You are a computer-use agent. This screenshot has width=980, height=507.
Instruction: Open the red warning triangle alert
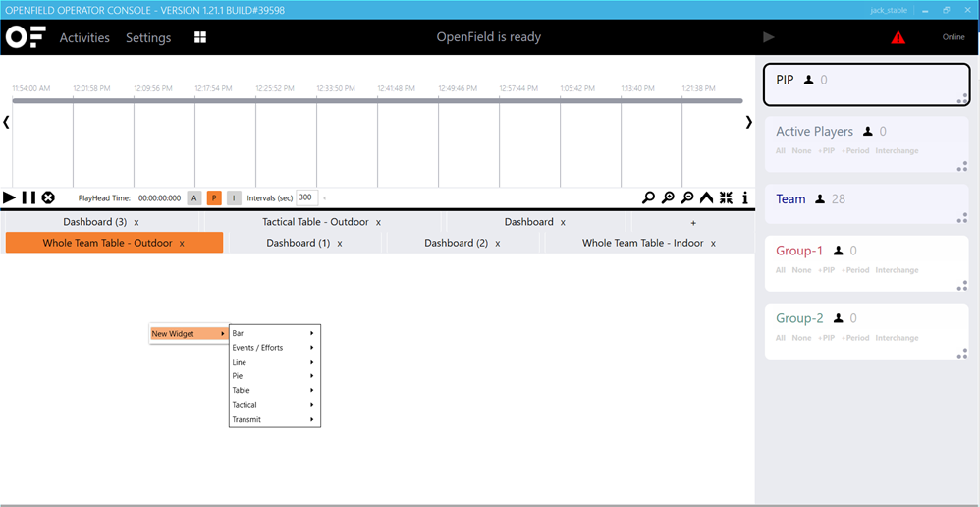click(x=898, y=37)
